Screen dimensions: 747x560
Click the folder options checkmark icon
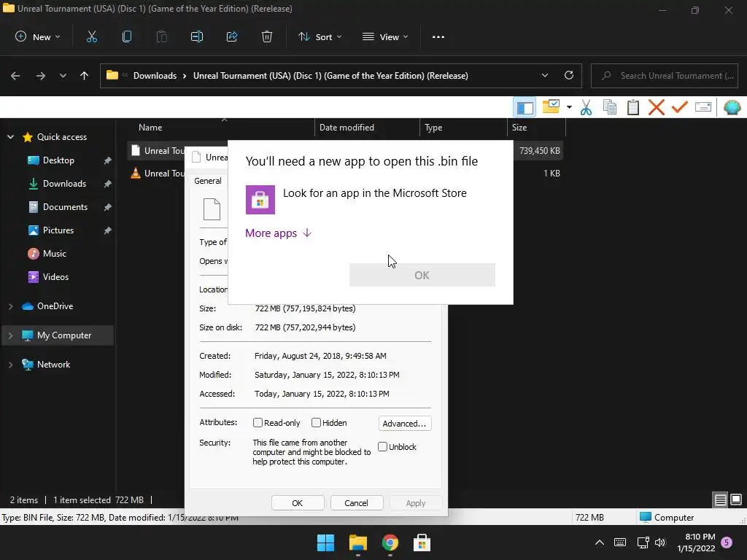tap(551, 106)
